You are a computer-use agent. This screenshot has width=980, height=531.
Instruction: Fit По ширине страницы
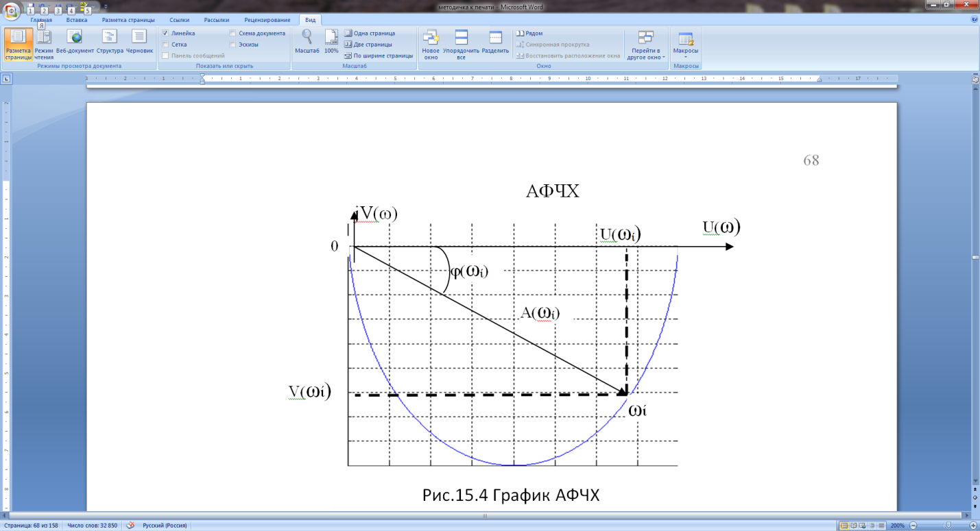pos(379,55)
